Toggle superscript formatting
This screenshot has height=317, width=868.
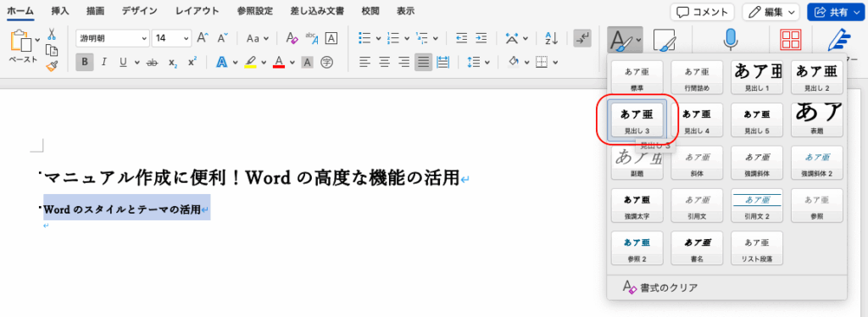(x=192, y=62)
